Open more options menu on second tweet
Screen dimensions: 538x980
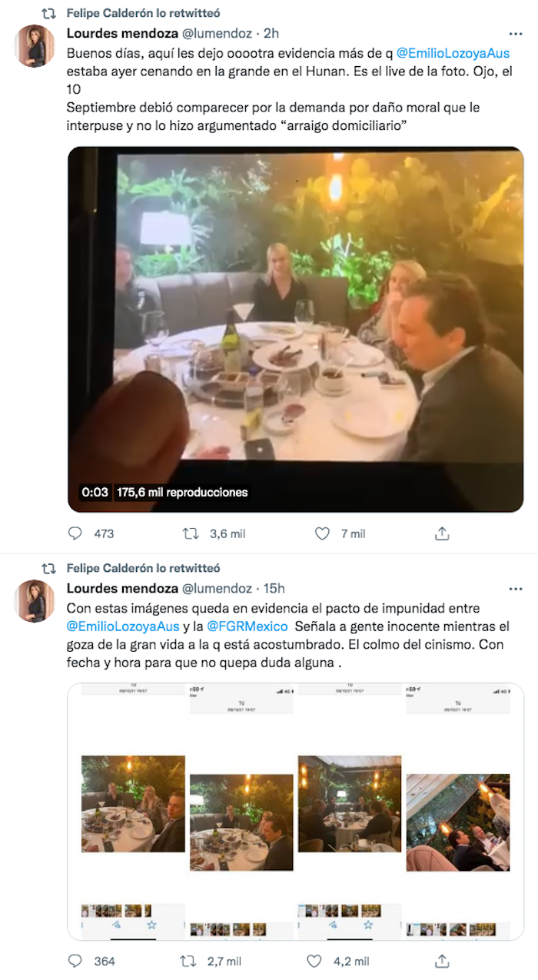(516, 589)
